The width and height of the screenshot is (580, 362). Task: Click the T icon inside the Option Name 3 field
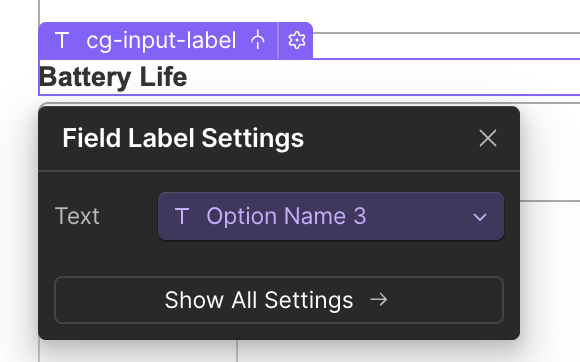coord(182,216)
